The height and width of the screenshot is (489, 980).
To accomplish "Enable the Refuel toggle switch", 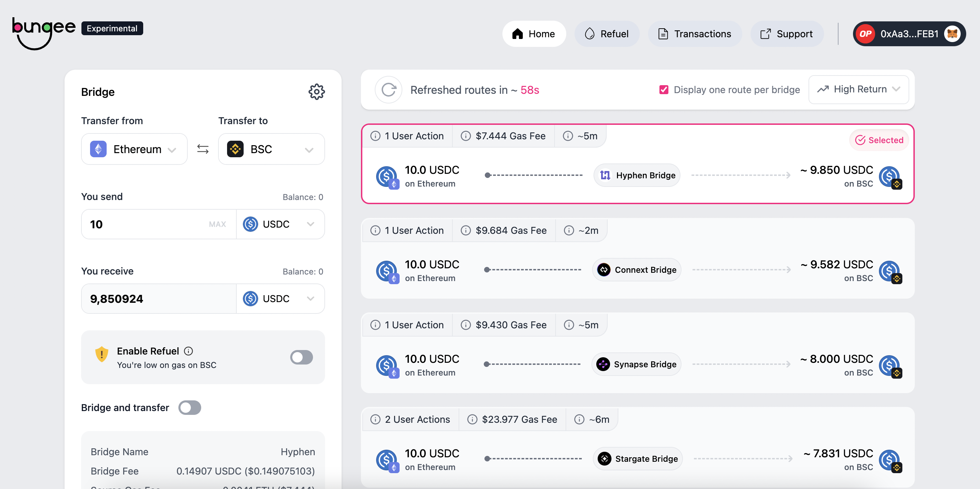I will [x=301, y=357].
